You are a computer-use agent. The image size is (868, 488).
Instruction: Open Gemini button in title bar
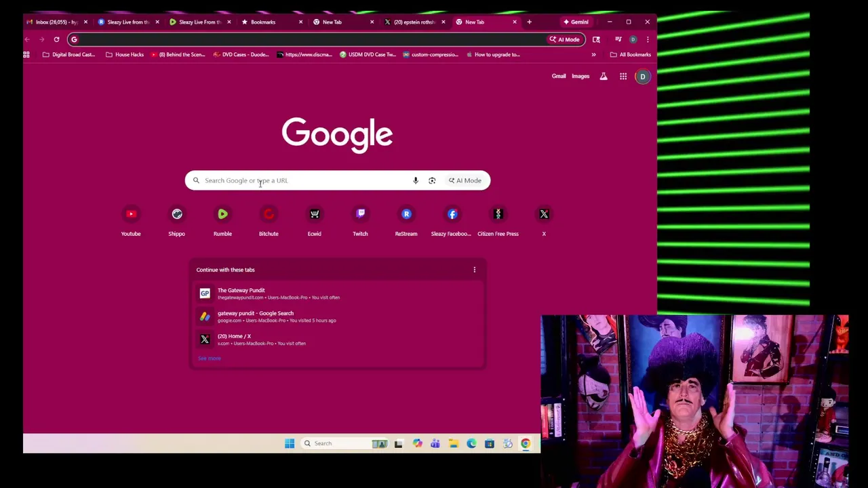[x=576, y=22]
